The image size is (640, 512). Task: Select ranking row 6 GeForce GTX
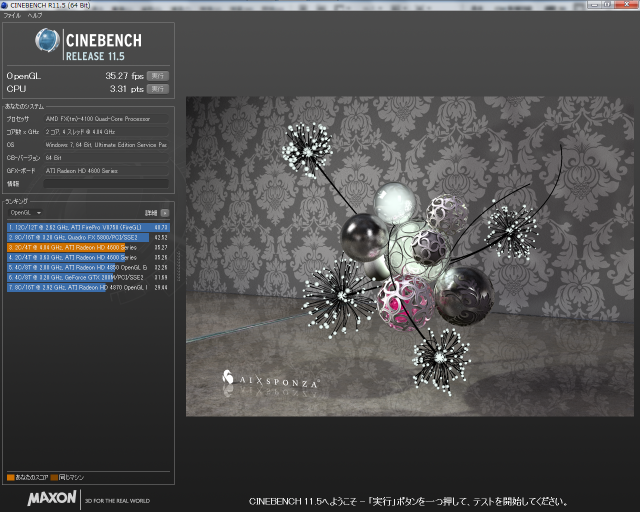(88, 277)
